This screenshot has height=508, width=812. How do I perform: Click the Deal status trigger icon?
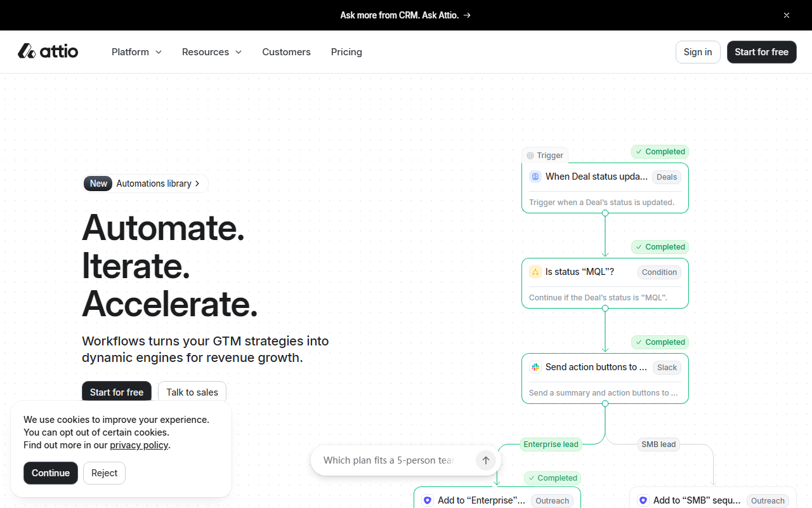coord(535,177)
